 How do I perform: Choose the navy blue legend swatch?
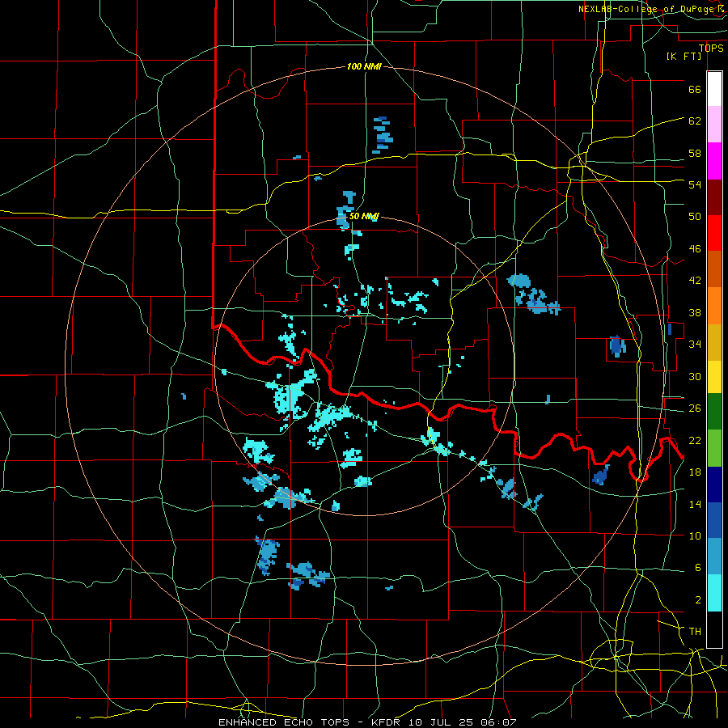(x=714, y=485)
